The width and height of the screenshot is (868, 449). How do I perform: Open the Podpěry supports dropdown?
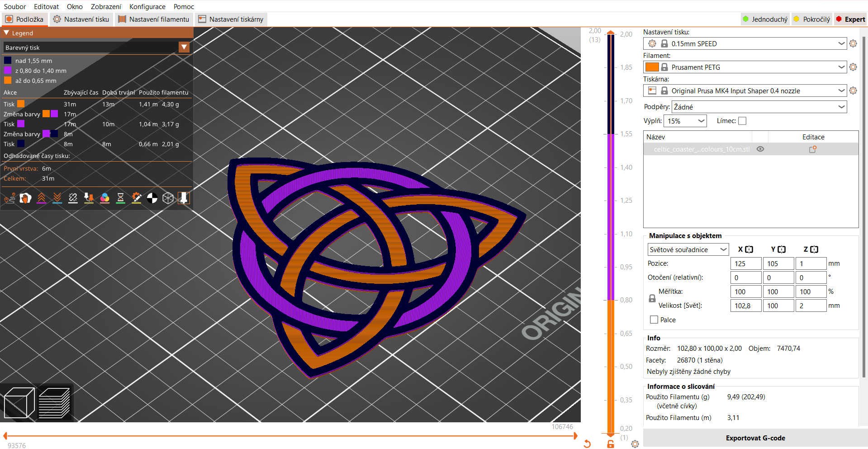point(759,107)
